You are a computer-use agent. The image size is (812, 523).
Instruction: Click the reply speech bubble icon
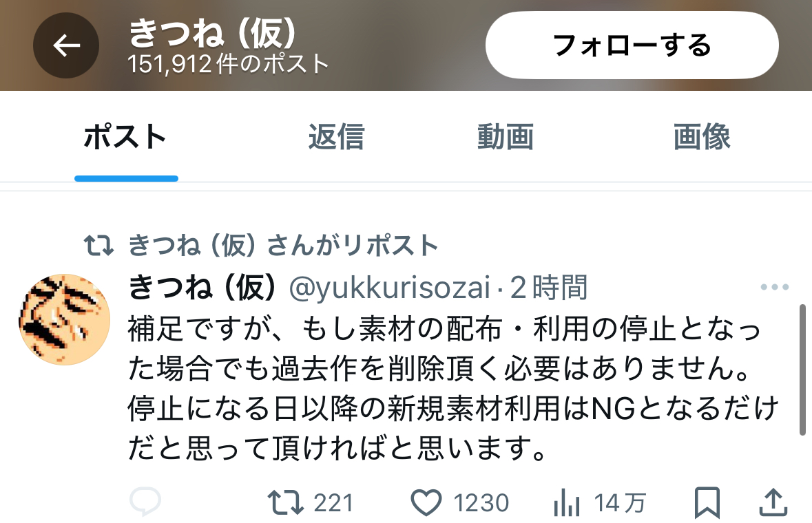pos(145,501)
